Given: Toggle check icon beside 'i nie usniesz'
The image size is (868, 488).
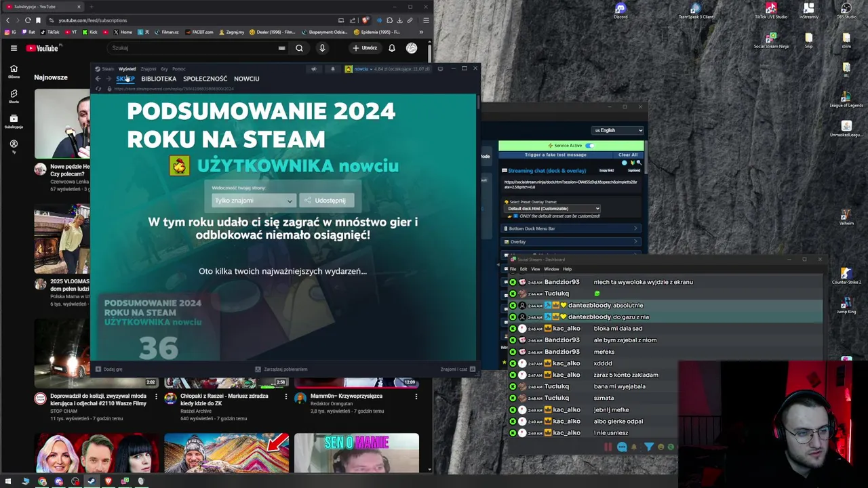Looking at the screenshot, I should [x=513, y=433].
